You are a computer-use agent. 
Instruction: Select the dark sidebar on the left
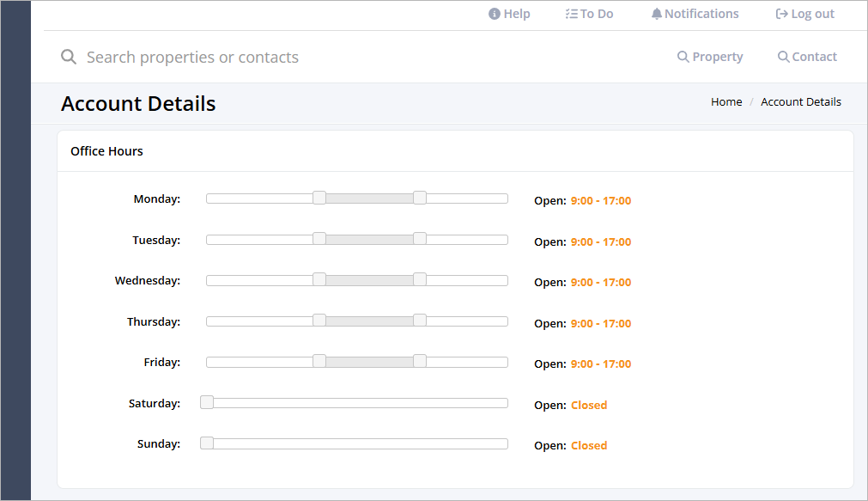point(15,250)
